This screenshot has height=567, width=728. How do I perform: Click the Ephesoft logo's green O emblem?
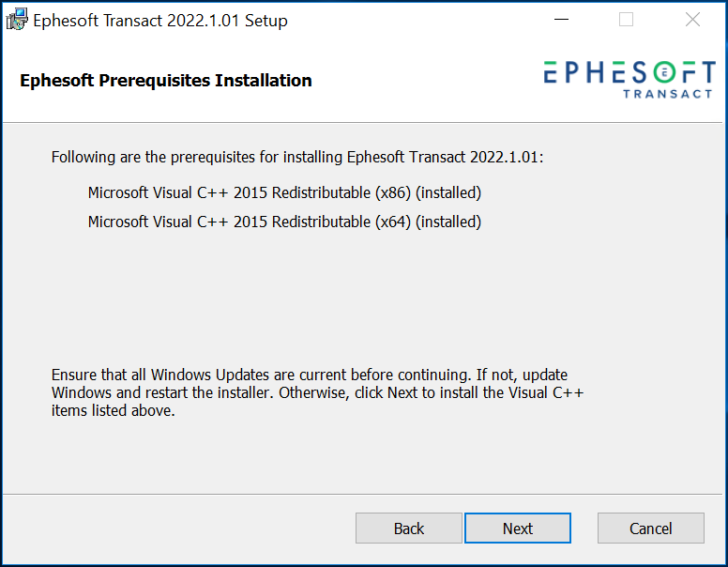pos(665,72)
